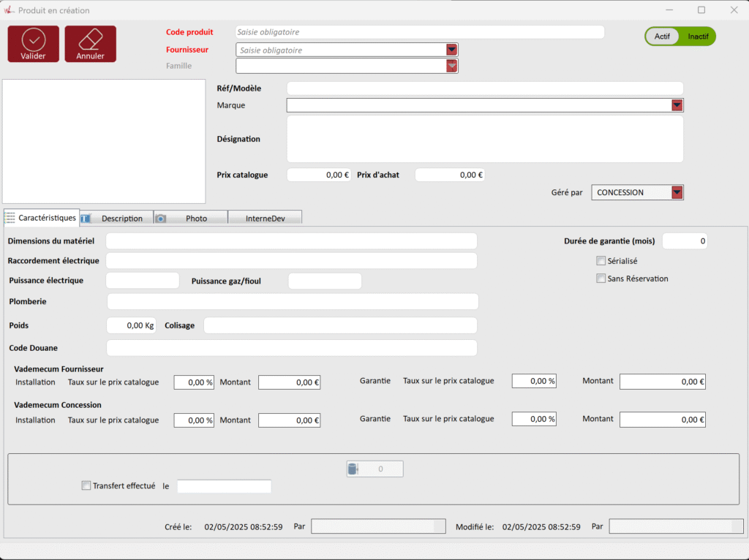Open the Photo tab
This screenshot has width=749, height=560.
192,218
